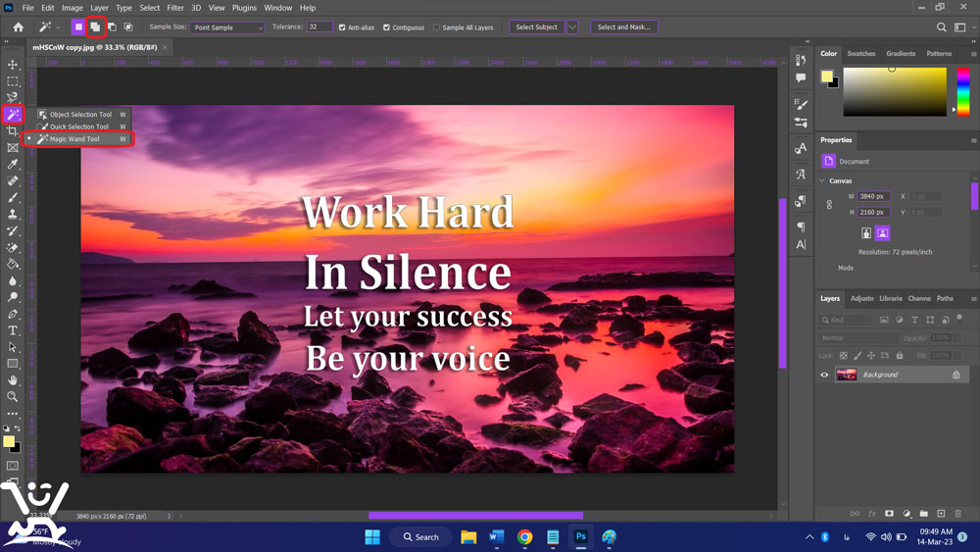Click Add to Selection mode icon
The width and height of the screenshot is (980, 552).
click(95, 26)
